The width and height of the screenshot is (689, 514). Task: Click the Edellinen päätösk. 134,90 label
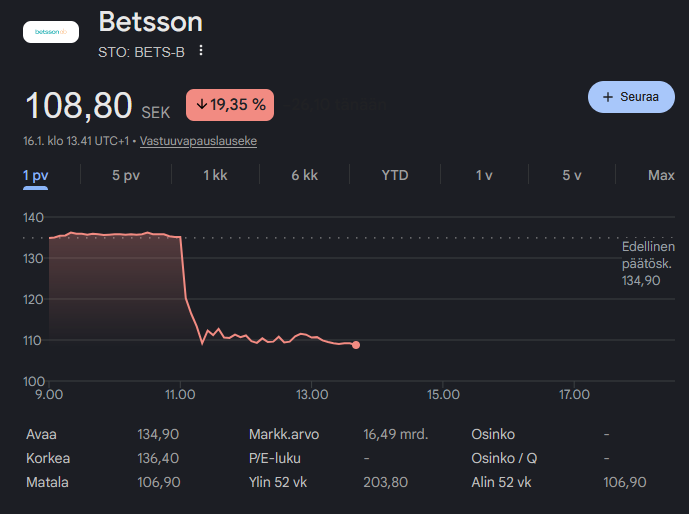click(x=648, y=264)
